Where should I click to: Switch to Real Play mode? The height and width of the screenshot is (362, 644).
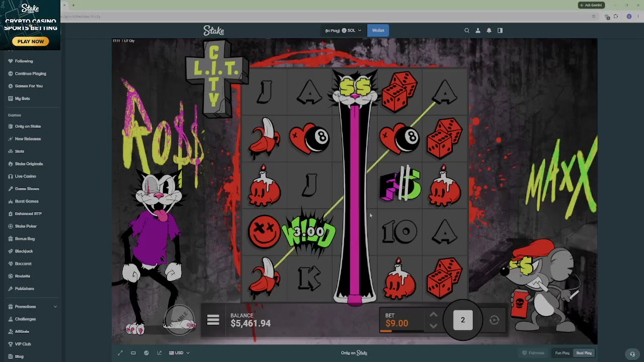[584, 353]
